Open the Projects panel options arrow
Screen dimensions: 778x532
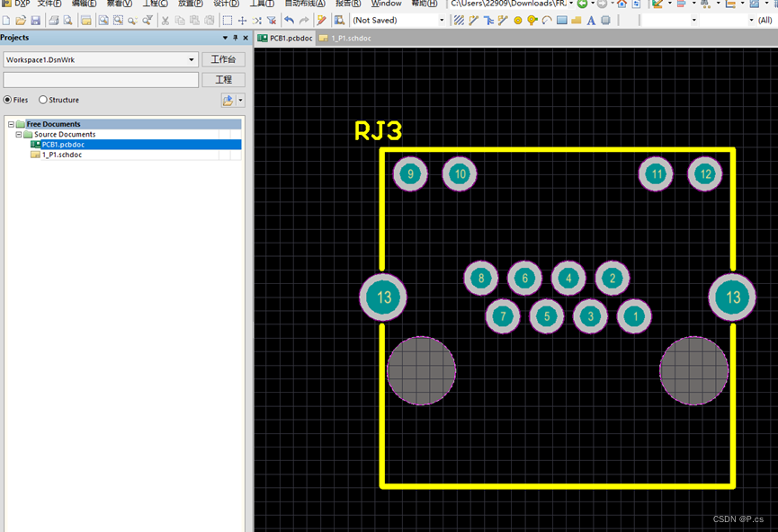pyautogui.click(x=225, y=38)
